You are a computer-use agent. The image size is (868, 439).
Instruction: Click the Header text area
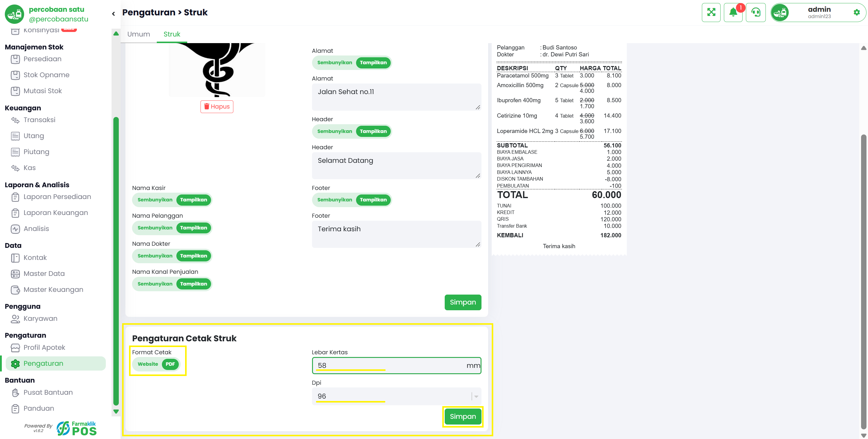[x=396, y=166]
